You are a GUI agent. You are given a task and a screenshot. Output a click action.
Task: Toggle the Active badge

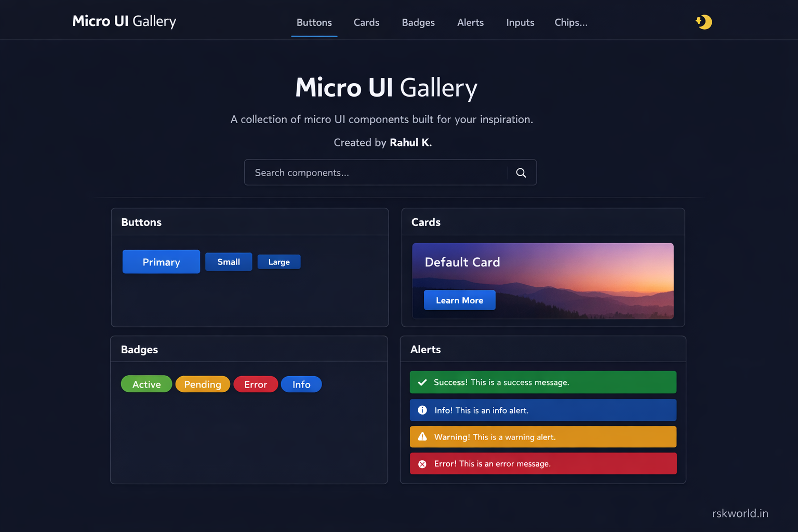(x=146, y=384)
